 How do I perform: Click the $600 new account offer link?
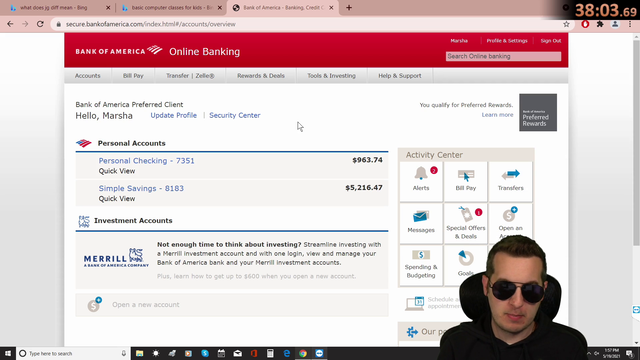point(256,276)
